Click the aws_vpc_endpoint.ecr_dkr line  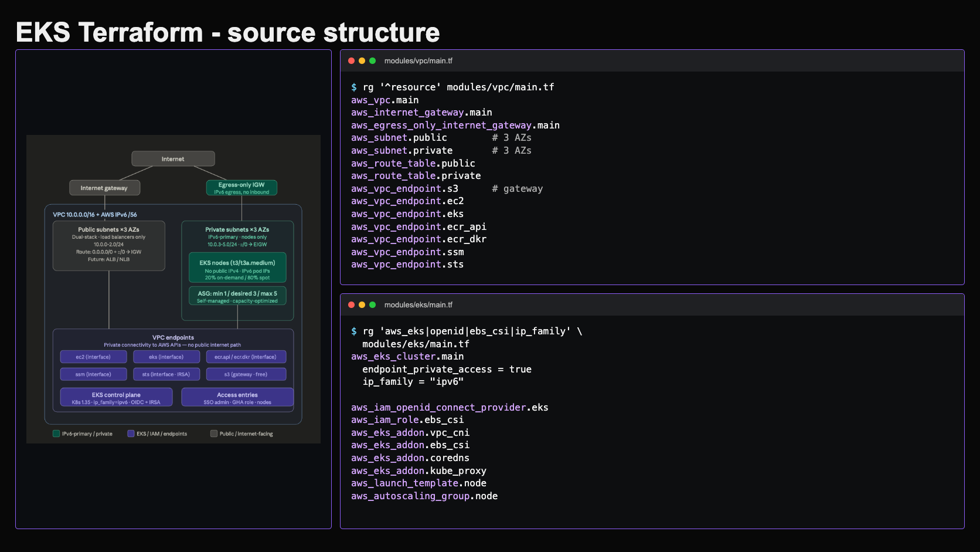click(x=419, y=239)
